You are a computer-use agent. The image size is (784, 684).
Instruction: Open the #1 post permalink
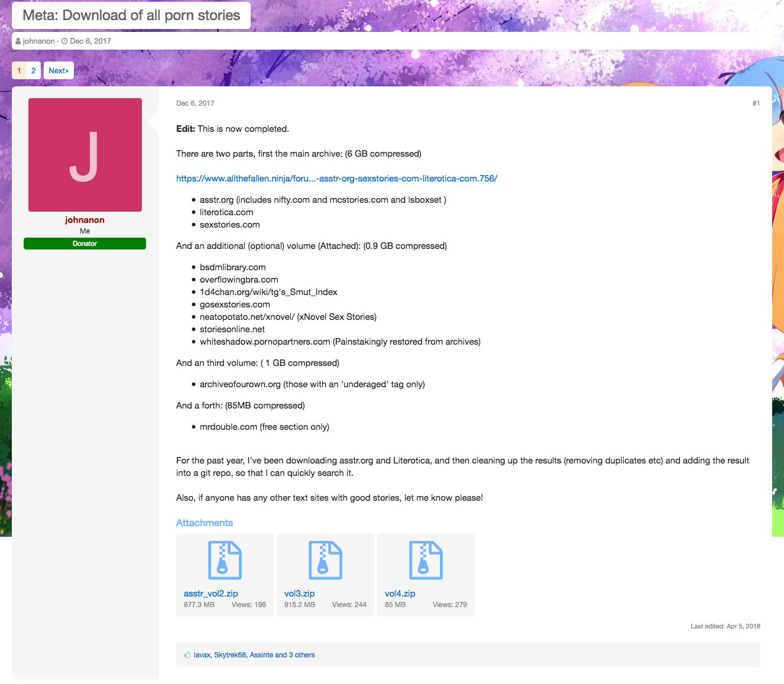click(756, 103)
